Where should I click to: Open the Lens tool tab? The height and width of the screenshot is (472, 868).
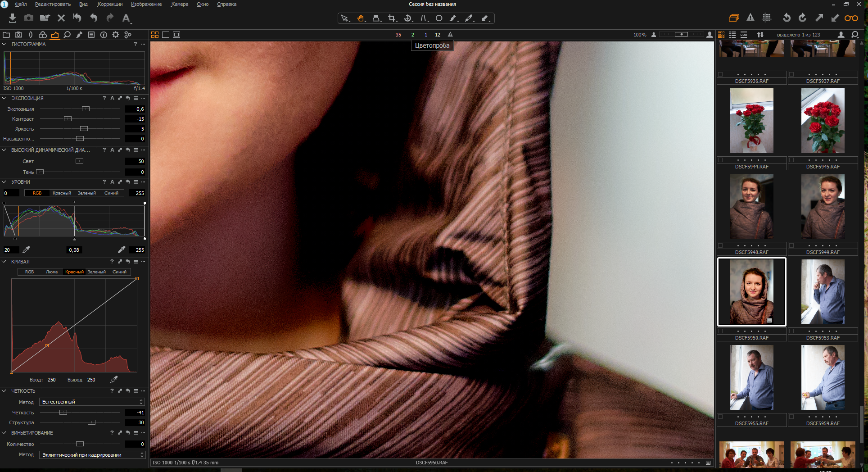31,35
